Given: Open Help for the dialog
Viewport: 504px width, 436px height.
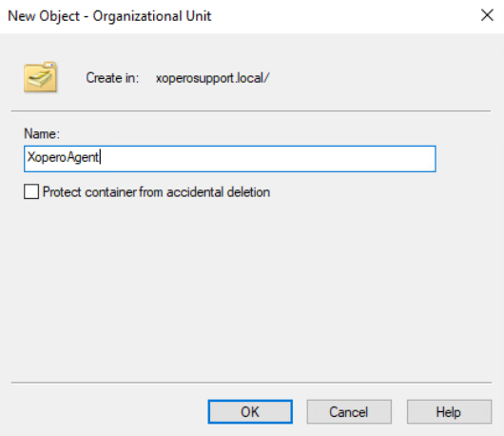Looking at the screenshot, I should point(449,411).
